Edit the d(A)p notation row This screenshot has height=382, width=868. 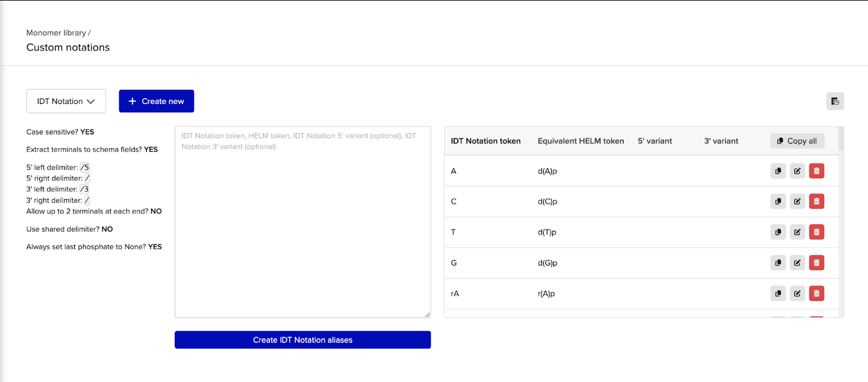797,171
